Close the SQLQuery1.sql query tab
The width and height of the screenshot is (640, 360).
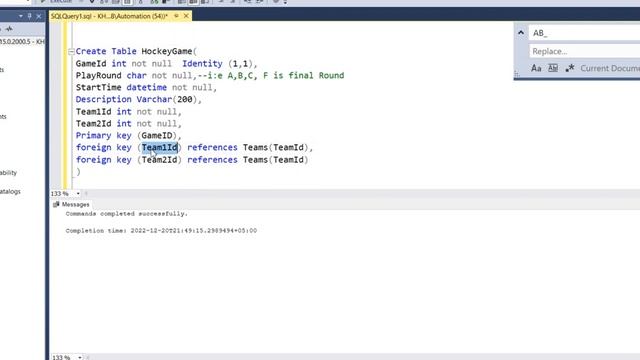[186, 16]
